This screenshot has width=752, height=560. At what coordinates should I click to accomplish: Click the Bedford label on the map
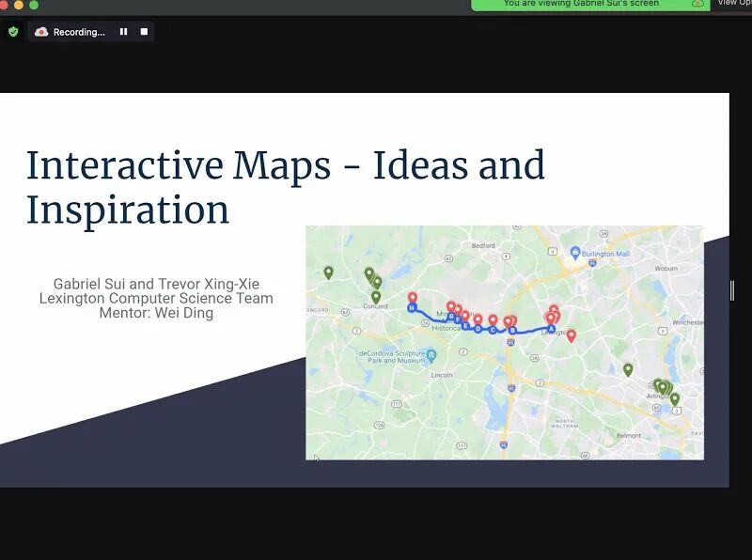tap(483, 245)
